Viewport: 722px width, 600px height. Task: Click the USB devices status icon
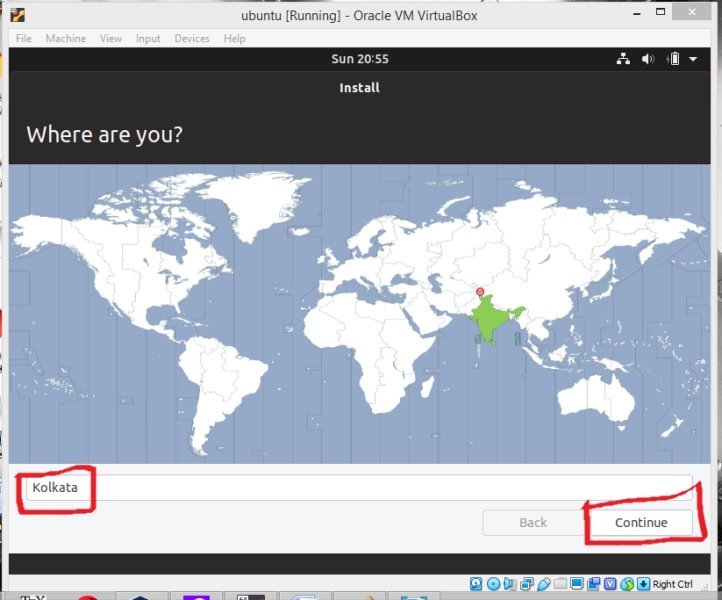(544, 584)
